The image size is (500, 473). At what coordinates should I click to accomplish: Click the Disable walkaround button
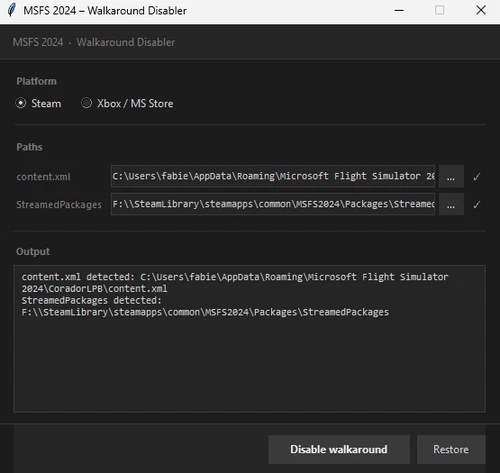[339, 449]
